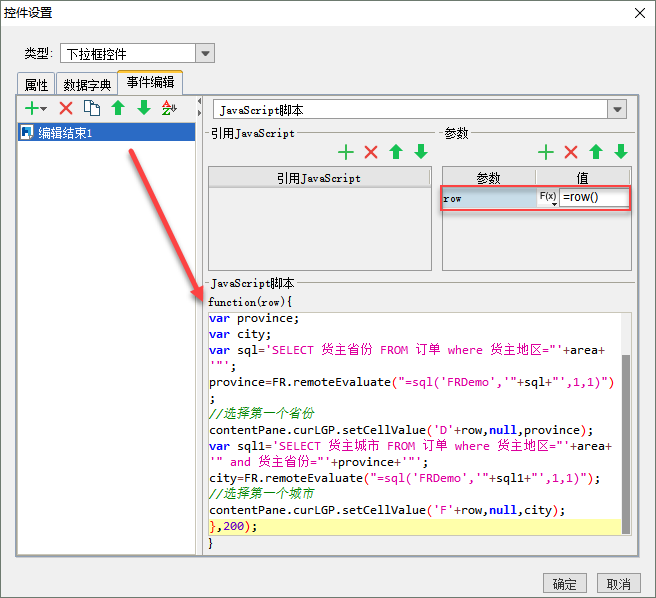Remove referenced JavaScript entry

371,152
